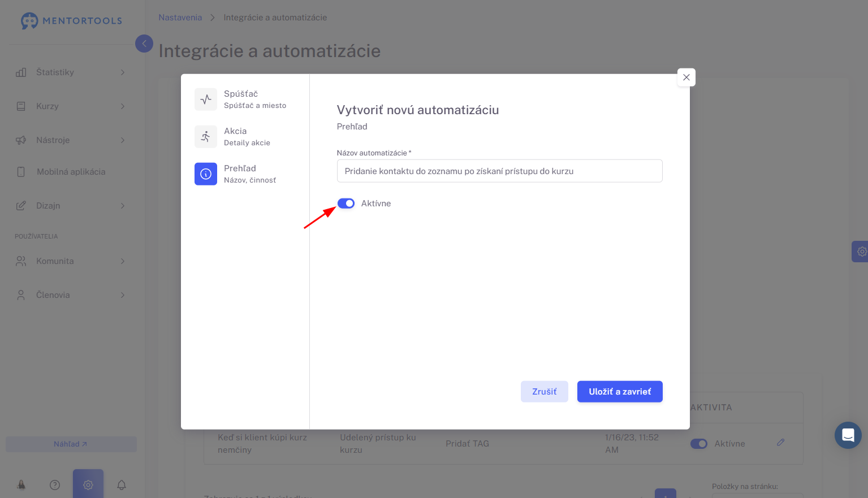Expand the Štatistiky menu chevron
Viewport: 868px width, 498px height.
coord(123,72)
